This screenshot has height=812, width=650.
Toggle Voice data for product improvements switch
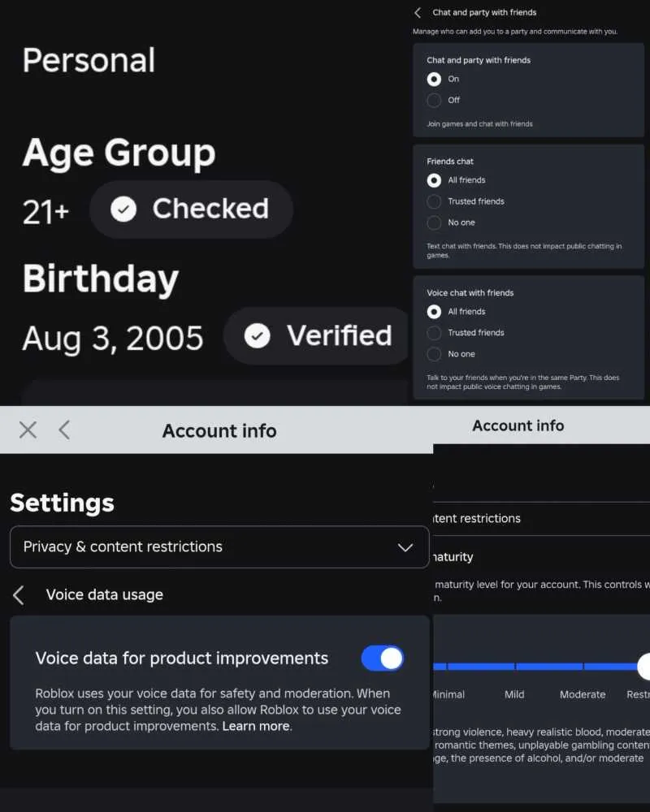point(383,659)
